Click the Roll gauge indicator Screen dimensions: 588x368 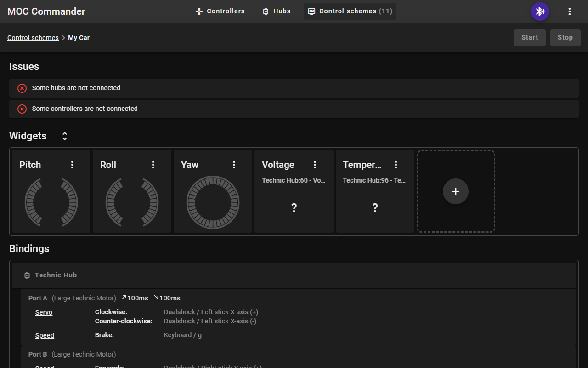click(x=132, y=202)
